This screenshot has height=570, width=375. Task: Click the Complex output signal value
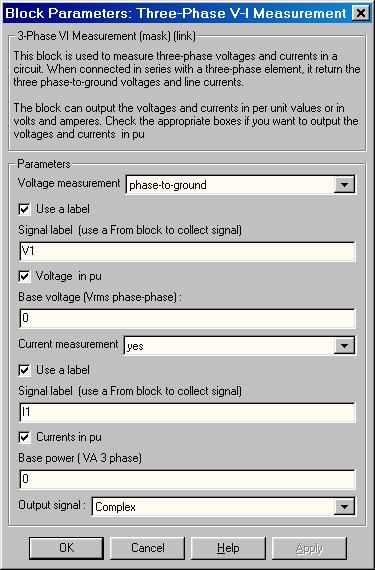[116, 507]
